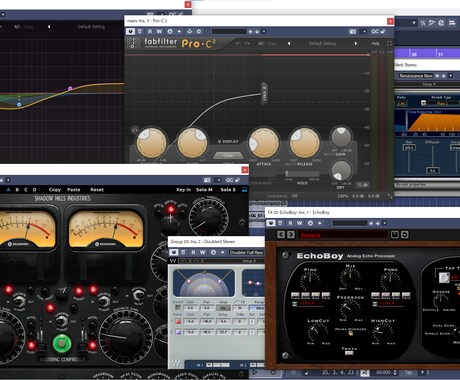This screenshot has height=380, width=460.
Task: Enable Read automation (R) in Pro-C 2 window
Action: pos(150,31)
